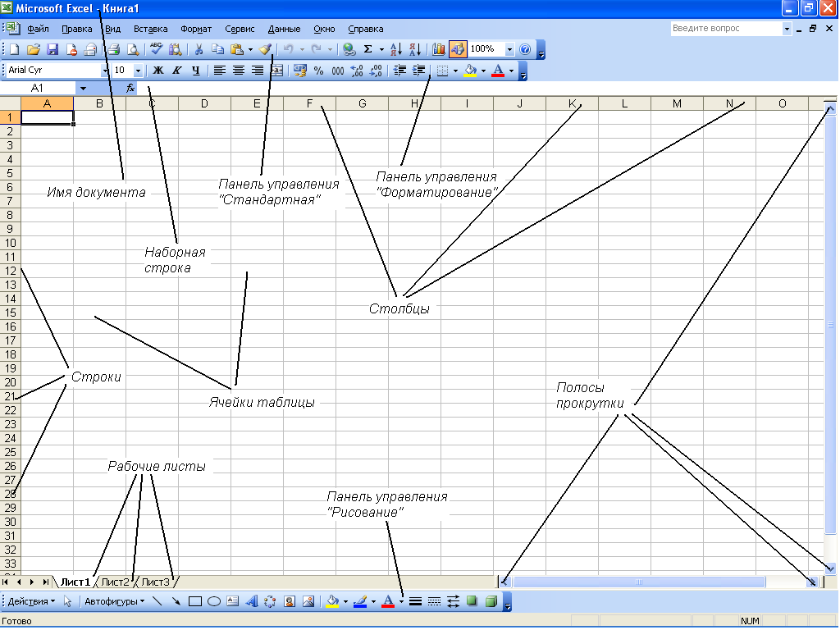Screen dimensions: 840x630
Task: Cut selection with the scissors icon
Action: (x=199, y=49)
